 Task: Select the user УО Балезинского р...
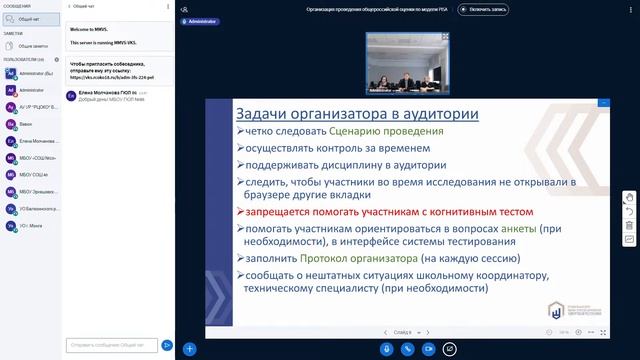coord(31,209)
